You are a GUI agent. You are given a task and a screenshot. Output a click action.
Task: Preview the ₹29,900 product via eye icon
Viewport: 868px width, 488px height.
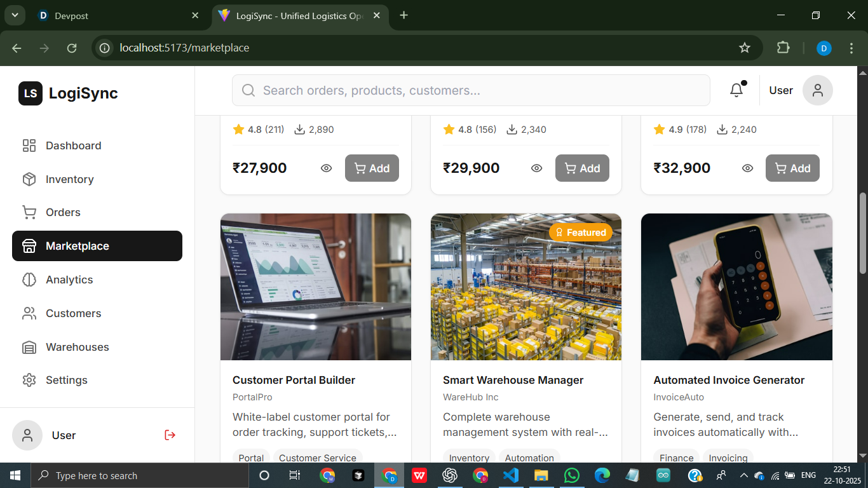pyautogui.click(x=537, y=168)
